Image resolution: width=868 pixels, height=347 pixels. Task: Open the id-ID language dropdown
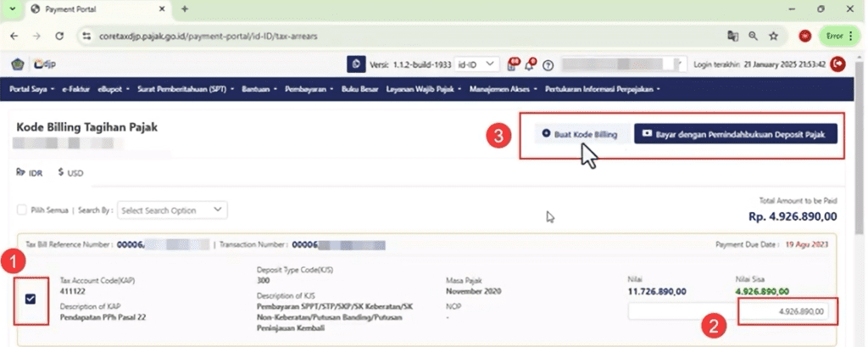[476, 64]
